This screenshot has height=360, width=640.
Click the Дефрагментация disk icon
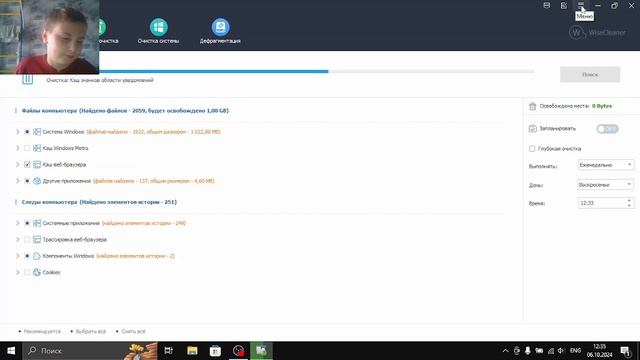click(220, 27)
